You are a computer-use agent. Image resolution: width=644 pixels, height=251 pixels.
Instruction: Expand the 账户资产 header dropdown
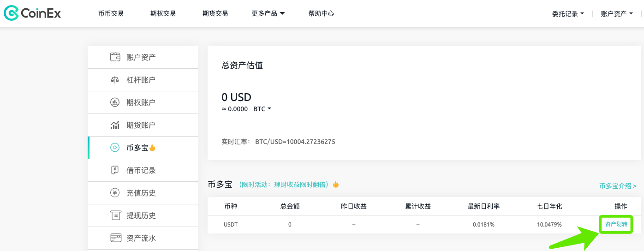coord(617,14)
